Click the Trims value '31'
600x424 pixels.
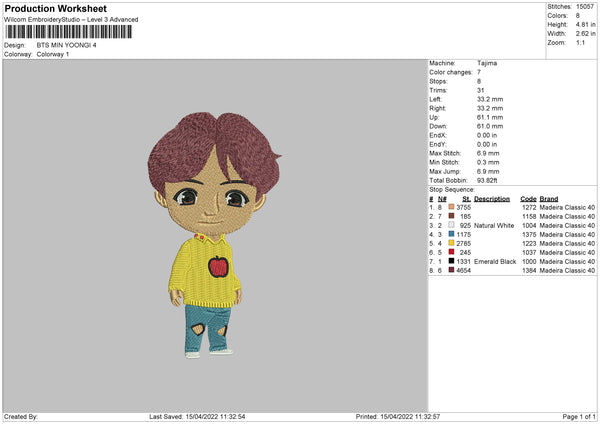click(481, 90)
